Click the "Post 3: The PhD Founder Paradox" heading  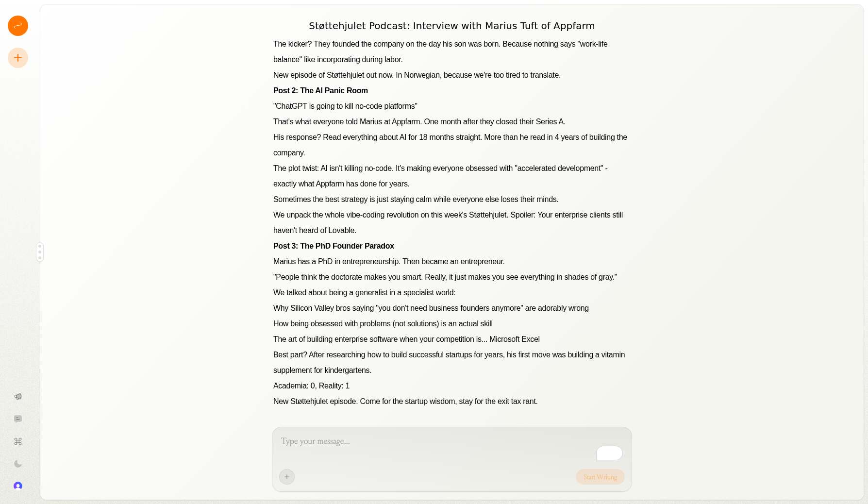coord(334,246)
